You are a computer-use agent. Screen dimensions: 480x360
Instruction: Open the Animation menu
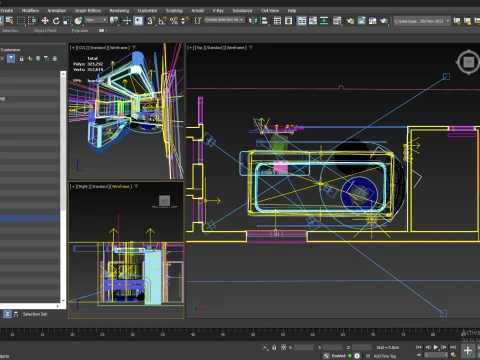click(57, 11)
